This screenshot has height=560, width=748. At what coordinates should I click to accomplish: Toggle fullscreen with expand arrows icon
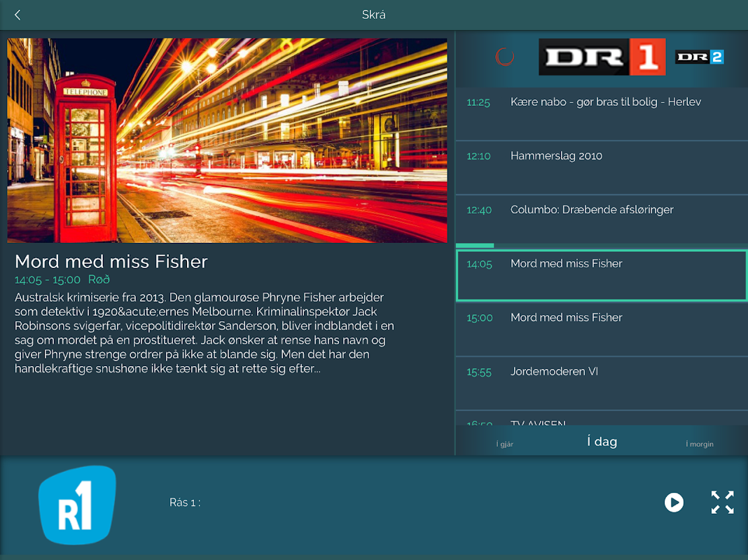722,503
